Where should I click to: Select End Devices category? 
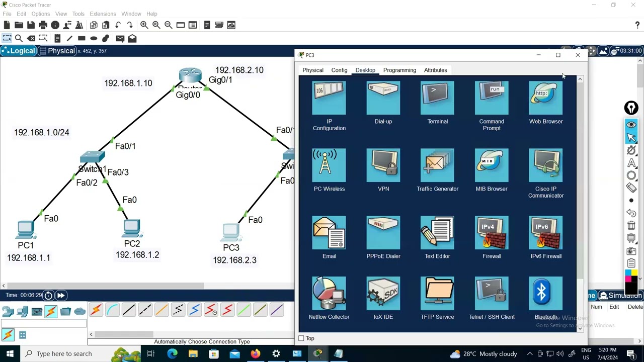tap(22, 312)
